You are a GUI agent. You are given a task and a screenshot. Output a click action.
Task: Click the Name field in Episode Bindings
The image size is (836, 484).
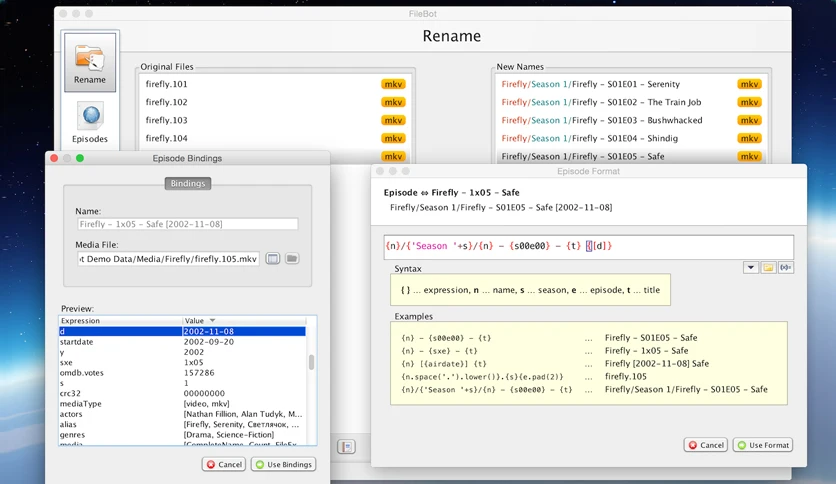[x=188, y=224]
